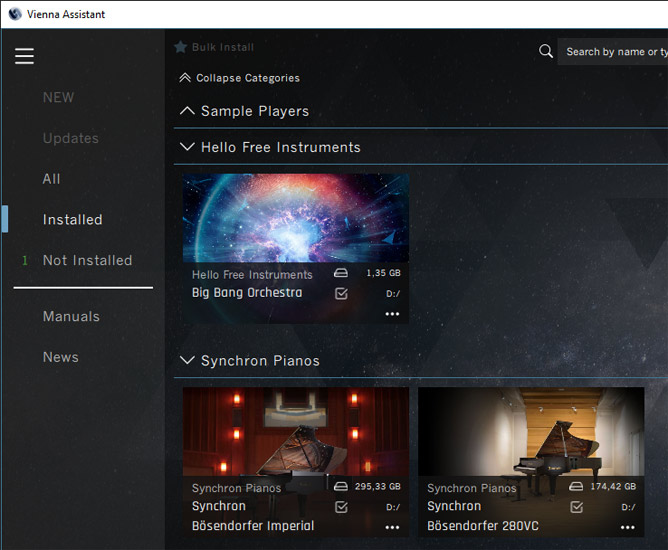Open Bösendorfer Imperial three-dot options menu
Viewport: 668px width, 550px height.
pyautogui.click(x=392, y=527)
